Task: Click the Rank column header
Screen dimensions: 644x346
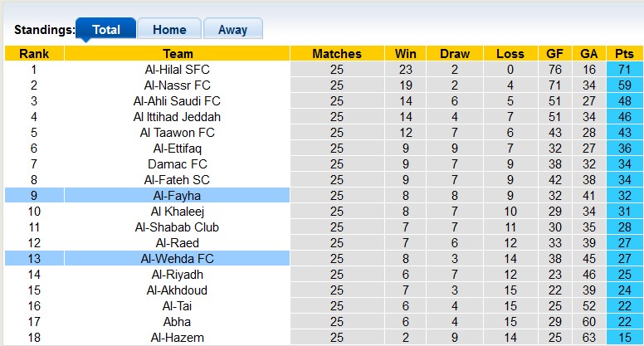Action: [33, 54]
